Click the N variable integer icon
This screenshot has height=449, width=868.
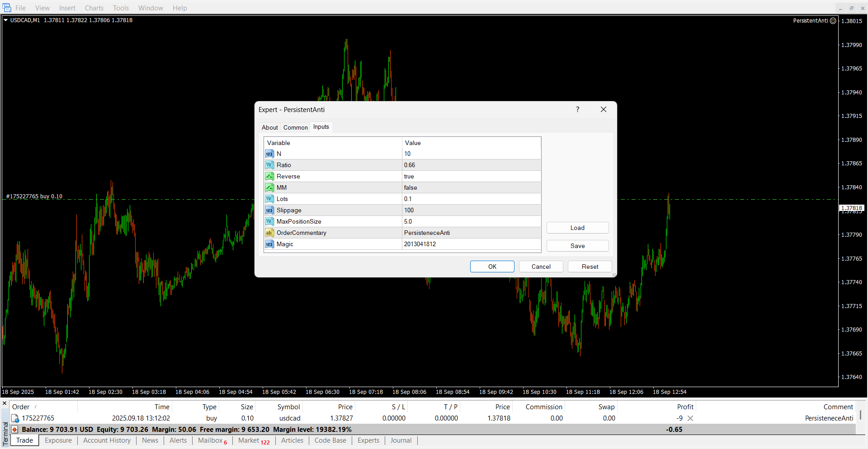coord(269,154)
